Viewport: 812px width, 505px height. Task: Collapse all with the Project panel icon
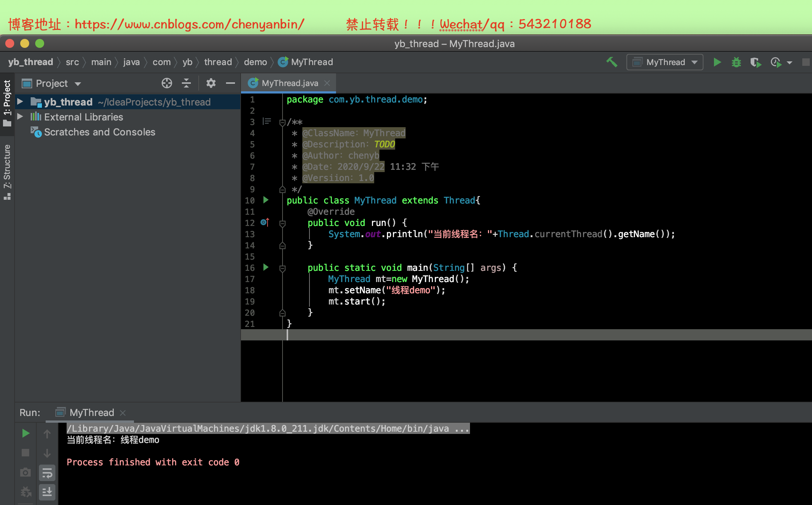[x=186, y=83]
